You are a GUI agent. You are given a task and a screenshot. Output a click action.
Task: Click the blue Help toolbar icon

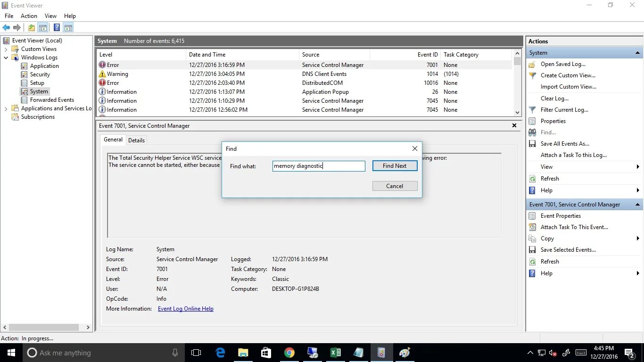click(x=57, y=28)
